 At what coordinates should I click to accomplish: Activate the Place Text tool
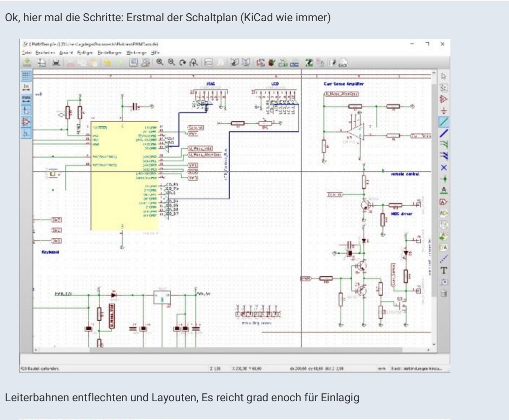(444, 270)
